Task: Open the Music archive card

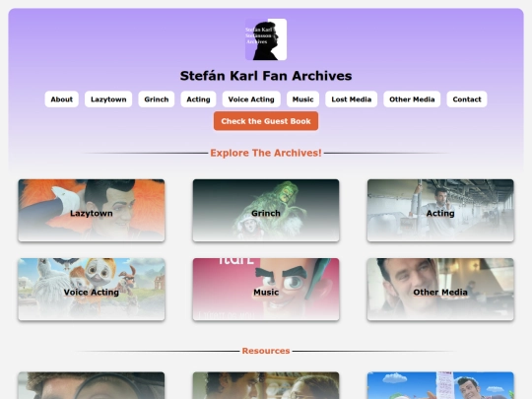Action: pos(266,290)
